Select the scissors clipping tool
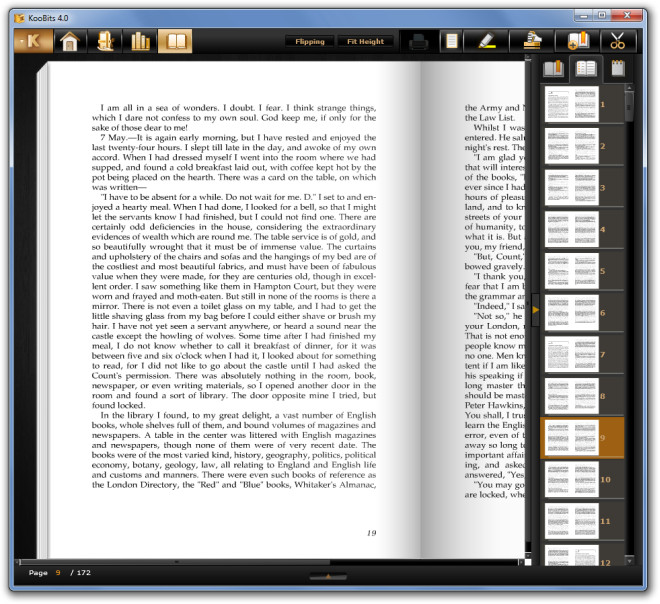Screen dimensions: 660x604 tap(617, 41)
